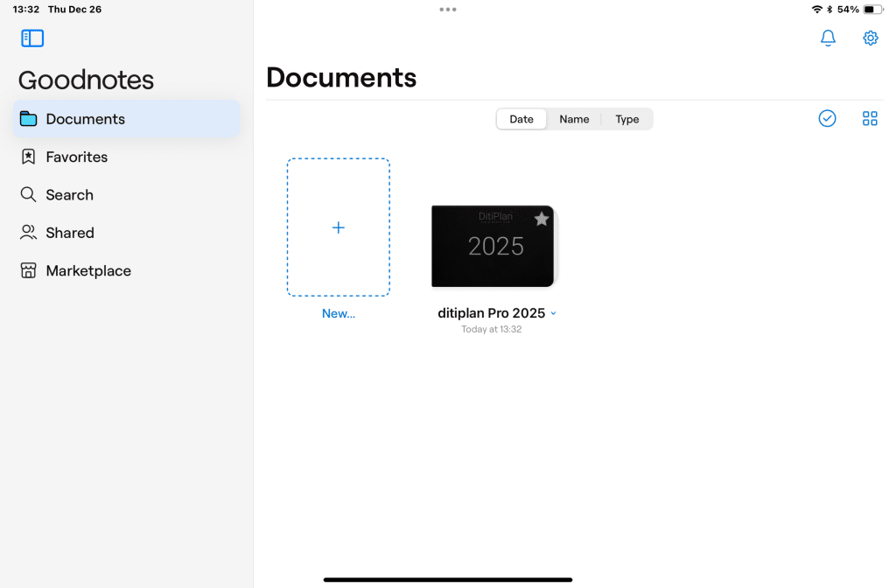Click the Marketplace store icon
This screenshot has width=896, height=588.
point(28,270)
